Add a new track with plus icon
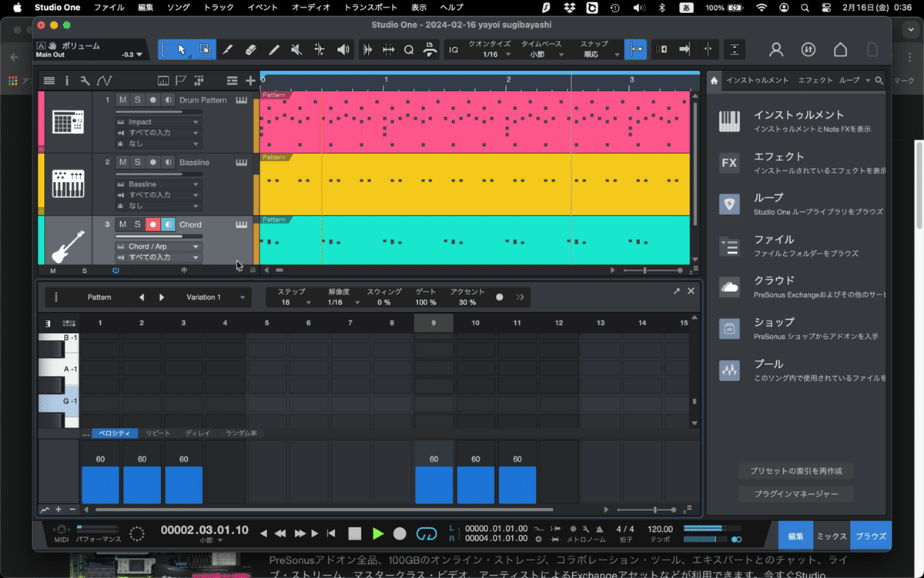Viewport: 924px width, 578px height. (x=250, y=80)
